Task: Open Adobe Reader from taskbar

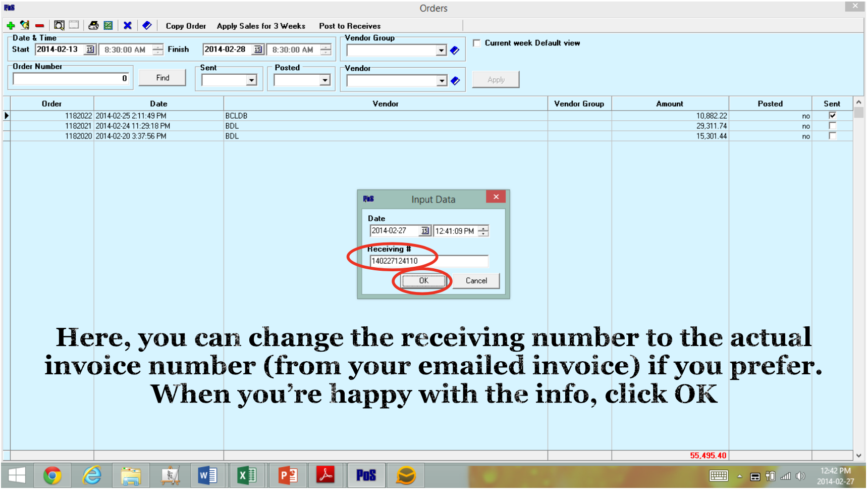Action: [x=325, y=476]
